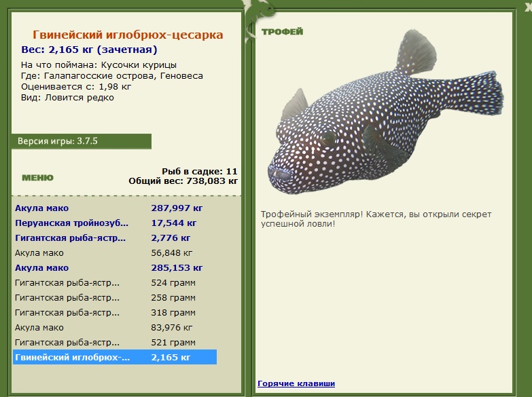Click Оценивается с: 1,98 кг line
532x397 pixels.
tap(76, 87)
